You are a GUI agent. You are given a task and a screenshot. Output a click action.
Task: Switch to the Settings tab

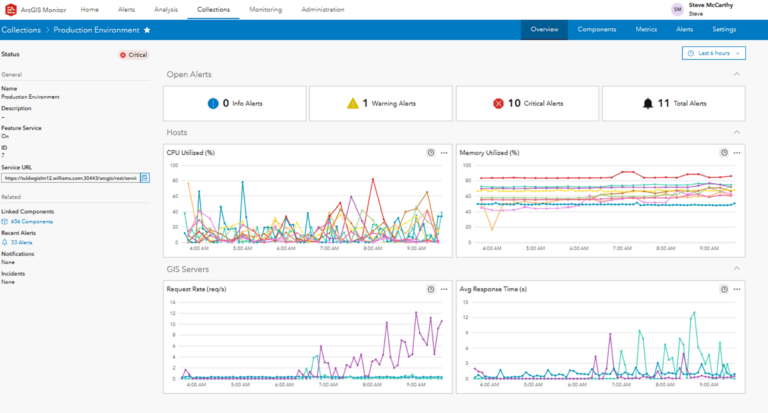(724, 29)
